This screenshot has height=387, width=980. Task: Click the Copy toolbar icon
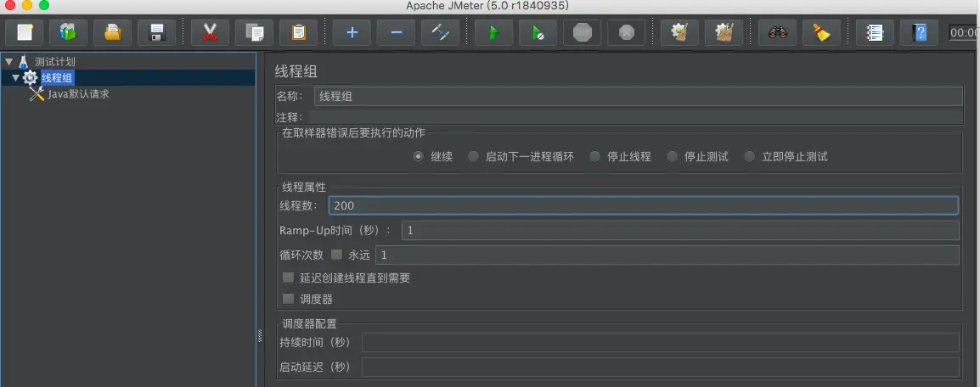click(x=255, y=32)
